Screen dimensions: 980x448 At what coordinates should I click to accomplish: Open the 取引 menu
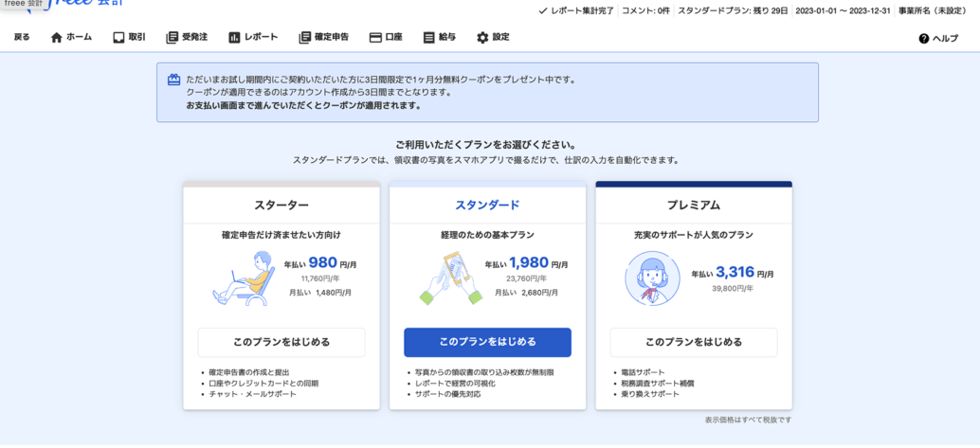(x=130, y=38)
